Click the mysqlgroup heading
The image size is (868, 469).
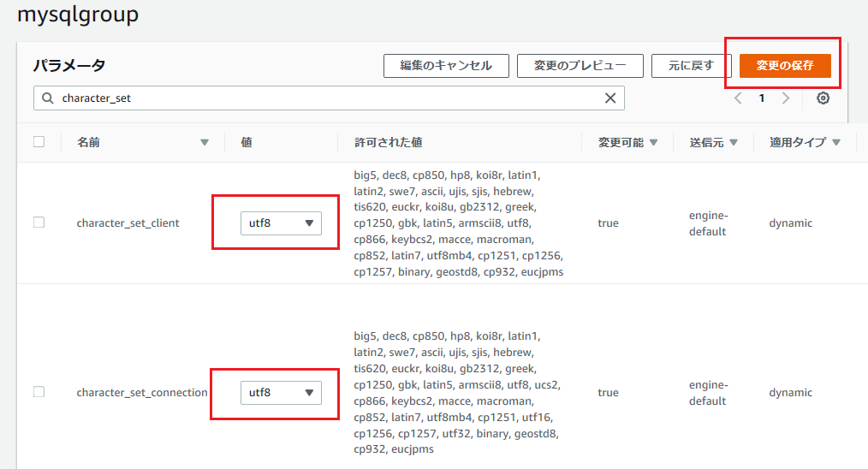(x=78, y=15)
